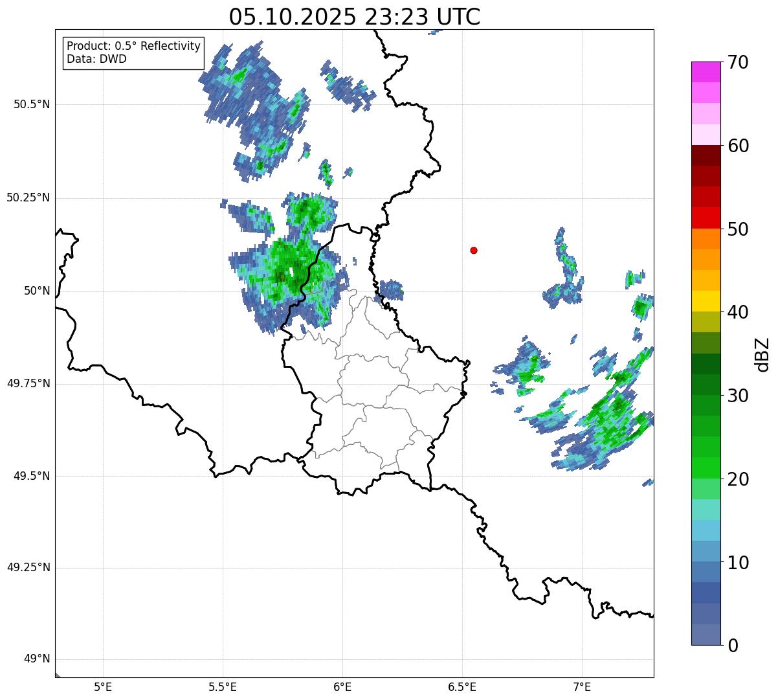
Task: Click the colorbar tick label '60'
Action: 737,146
